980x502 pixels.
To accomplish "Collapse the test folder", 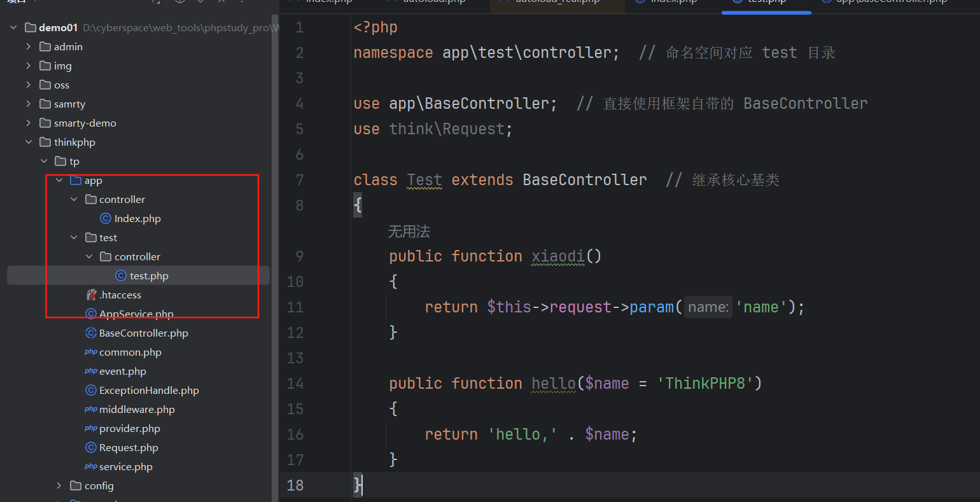I will click(x=74, y=237).
